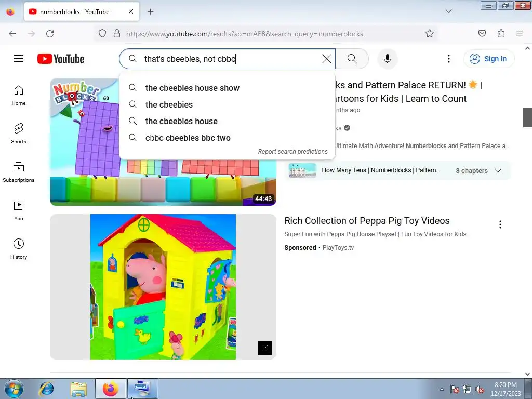Select suggestion 'the cbeebies house'
This screenshot has width=532, height=399.
(227, 121)
